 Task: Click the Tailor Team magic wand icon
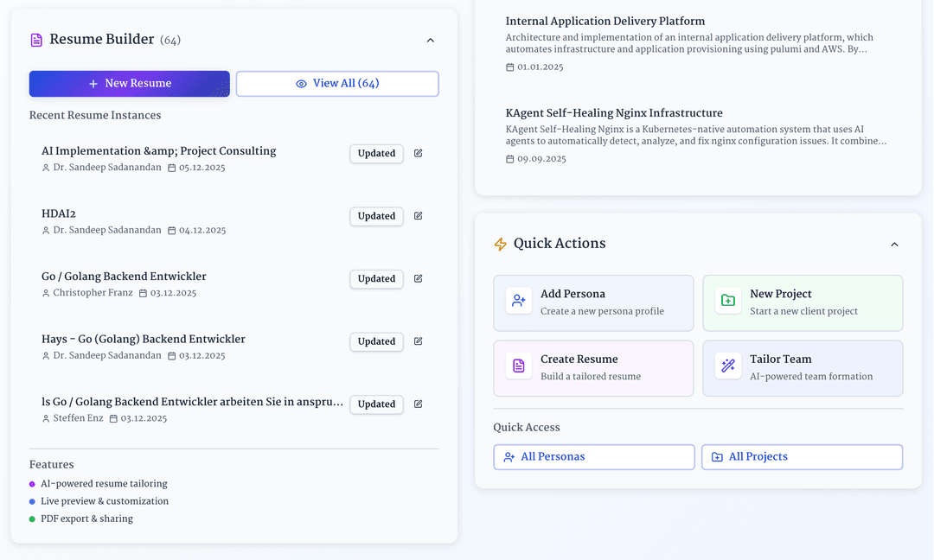tap(728, 366)
